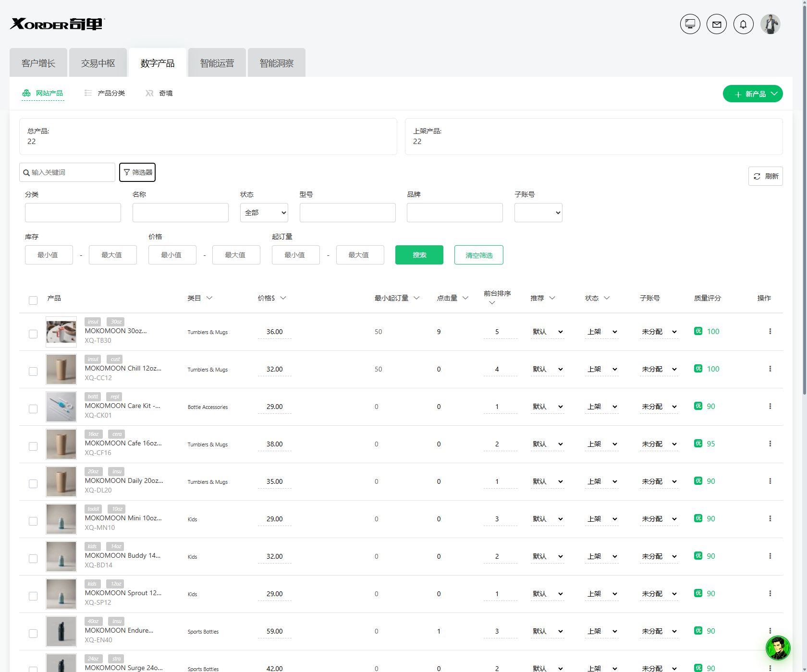Screen dimensions: 807x672
Task: Sort by 价格$ column chevron
Action: (x=283, y=298)
